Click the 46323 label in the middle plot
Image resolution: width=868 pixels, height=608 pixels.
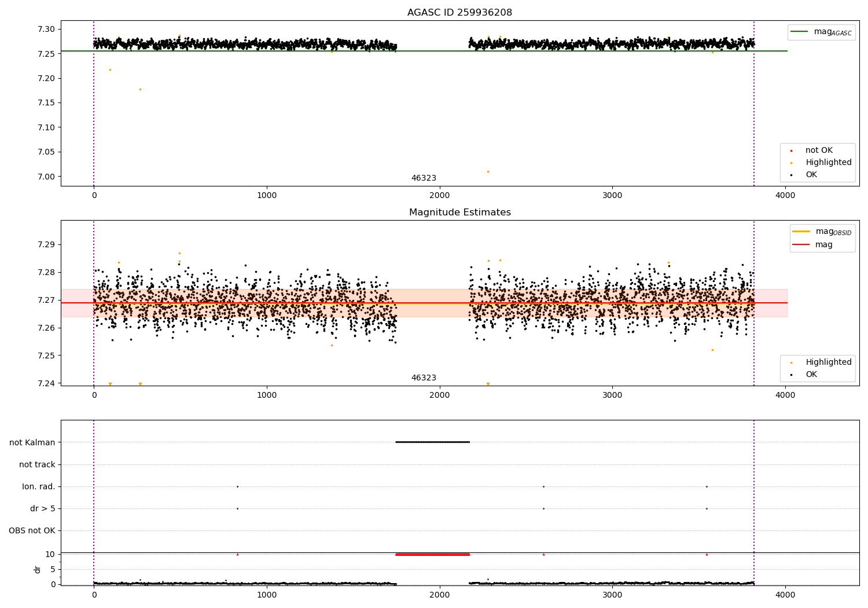point(424,378)
